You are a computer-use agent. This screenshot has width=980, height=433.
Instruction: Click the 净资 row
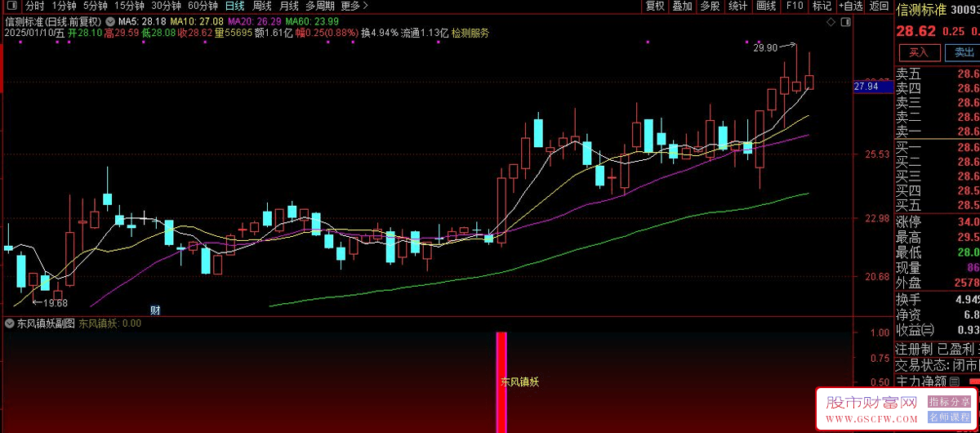pyautogui.click(x=938, y=315)
